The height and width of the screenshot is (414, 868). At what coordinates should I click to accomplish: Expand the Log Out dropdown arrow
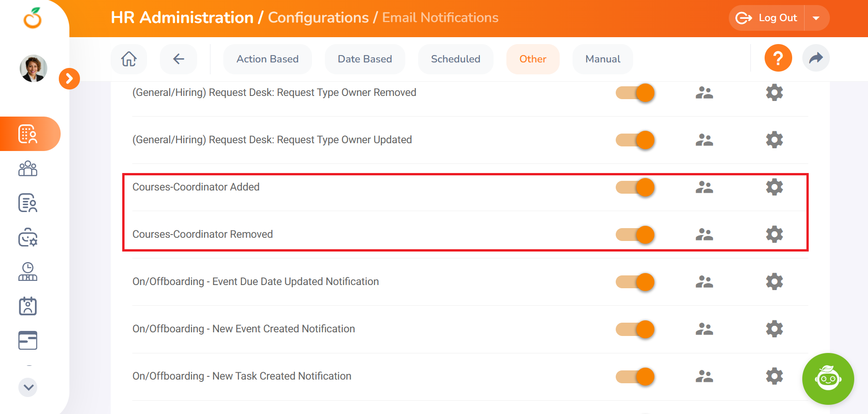point(816,18)
